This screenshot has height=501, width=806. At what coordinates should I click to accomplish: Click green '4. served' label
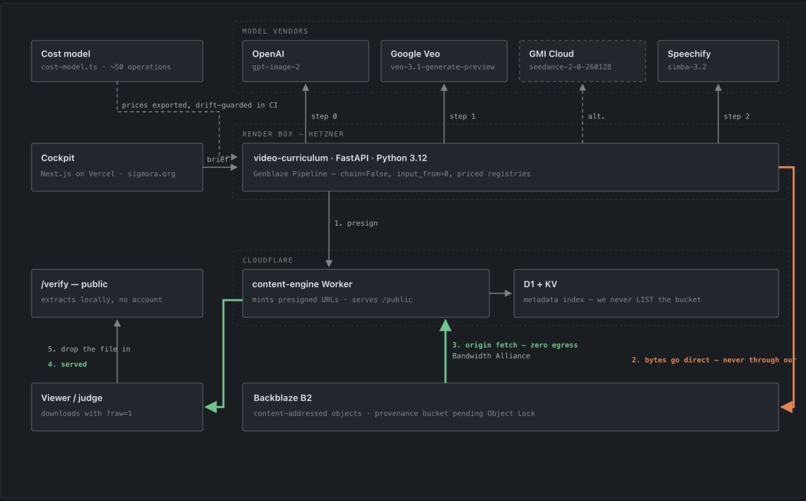pos(67,364)
